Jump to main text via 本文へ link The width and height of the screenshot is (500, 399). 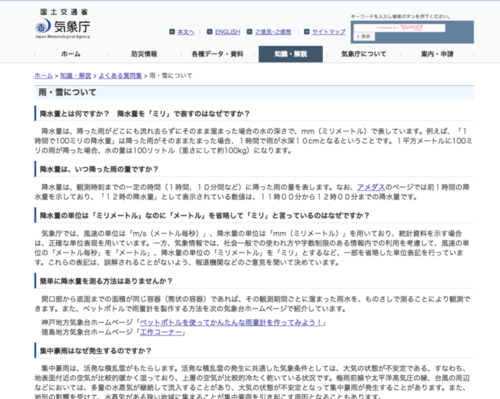tap(186, 32)
